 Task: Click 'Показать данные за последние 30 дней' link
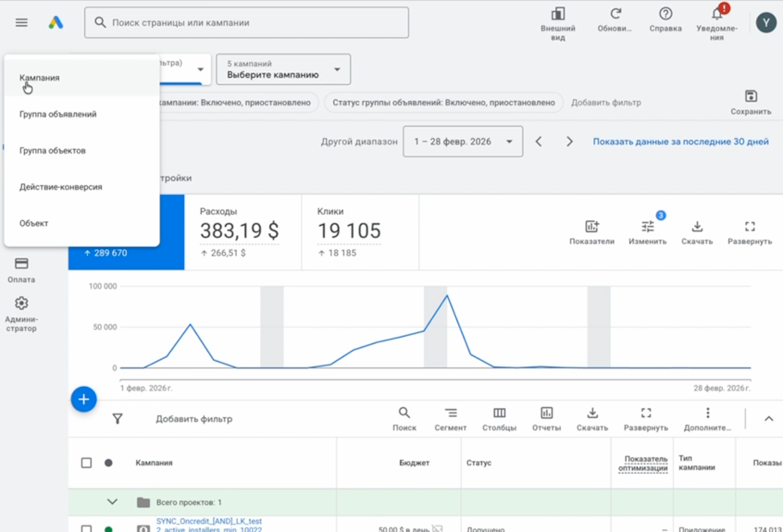point(680,142)
